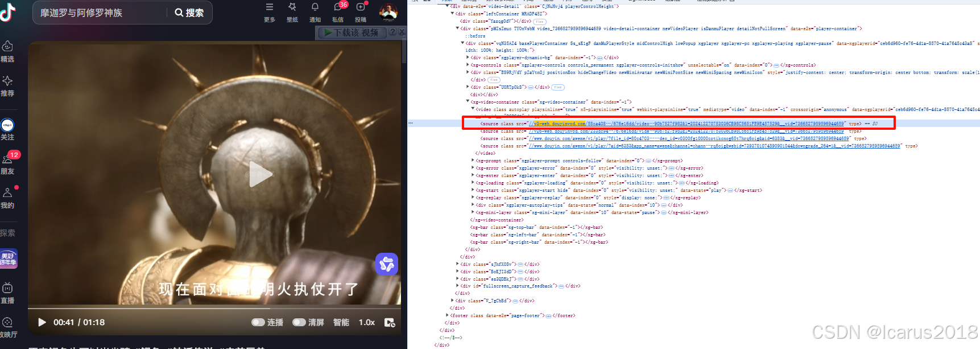Open the v26-web.douyinvod.com source link
The width and height of the screenshot is (980, 349).
[x=687, y=131]
